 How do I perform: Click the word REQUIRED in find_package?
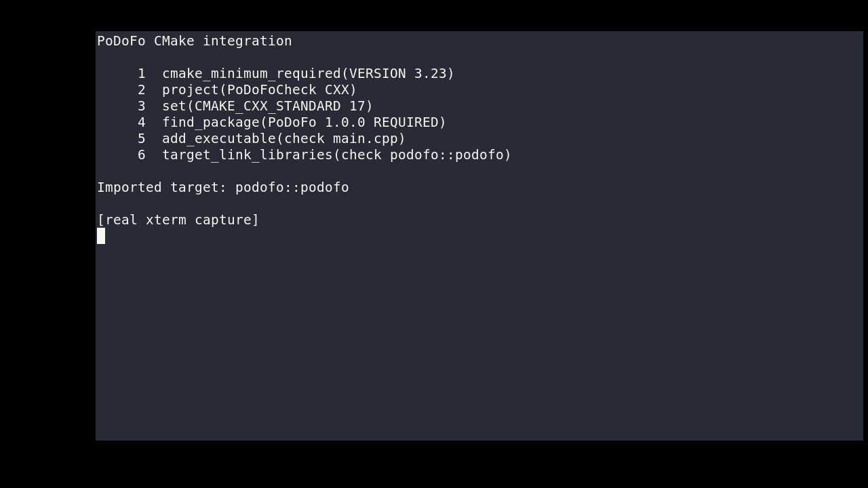[x=406, y=123]
